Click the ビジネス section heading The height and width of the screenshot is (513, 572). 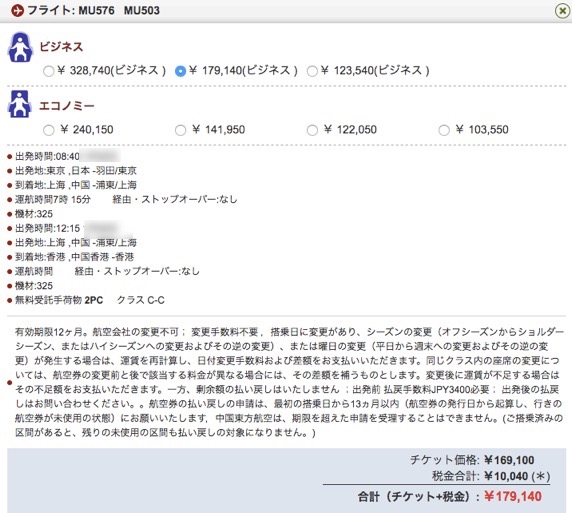[61, 47]
